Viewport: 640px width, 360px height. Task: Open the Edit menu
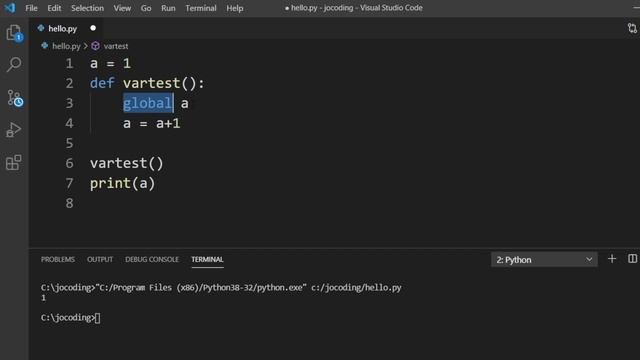(x=54, y=8)
